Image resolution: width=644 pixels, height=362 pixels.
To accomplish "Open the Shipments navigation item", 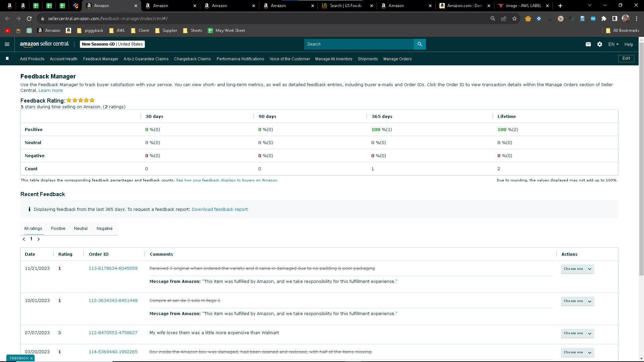I will click(x=368, y=59).
